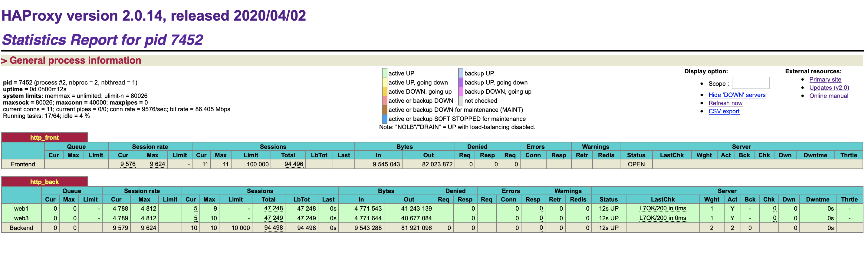
Task: Click Frontend sessions limit 100 000
Action: pos(258,164)
